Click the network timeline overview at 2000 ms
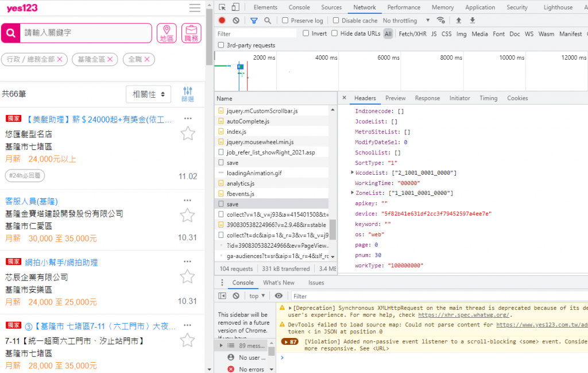This screenshot has height=373, width=588. point(276,71)
